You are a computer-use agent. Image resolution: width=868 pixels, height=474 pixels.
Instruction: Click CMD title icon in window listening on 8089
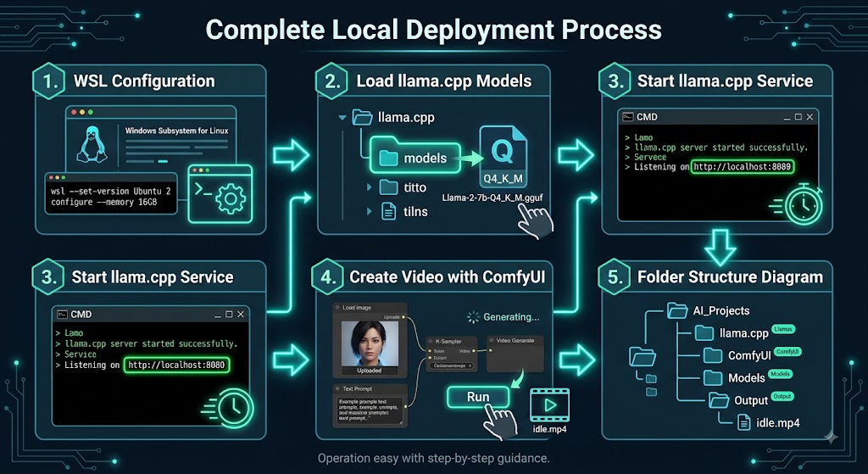628,117
